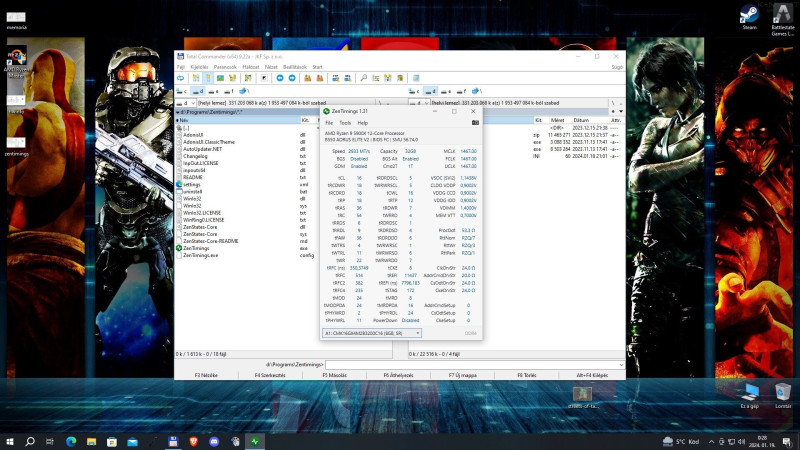Open notification center icon in taskbar
This screenshot has width=800, height=450.
(x=787, y=441)
